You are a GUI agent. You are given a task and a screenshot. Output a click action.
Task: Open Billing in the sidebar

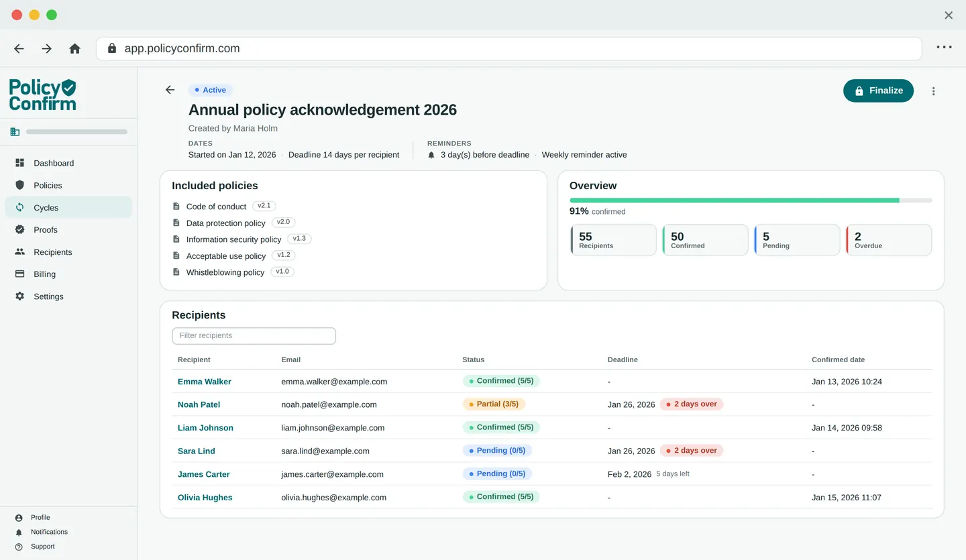[68, 274]
